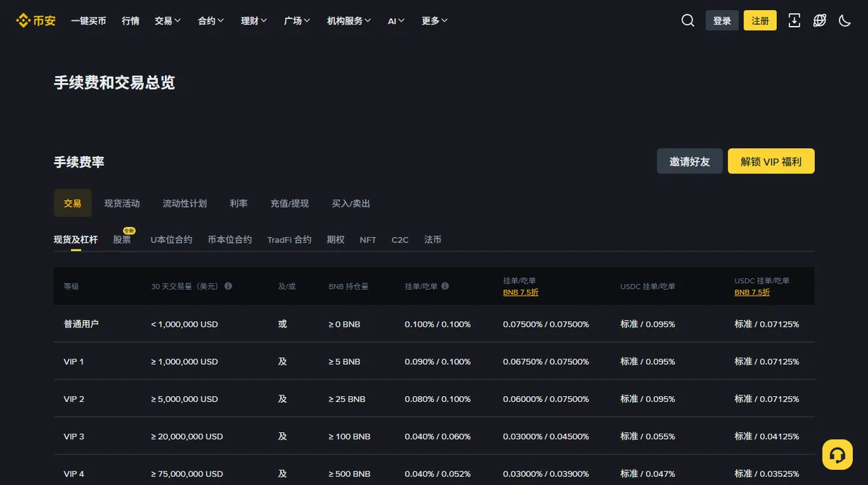Screen dimensions: 868x485
Task: Click the VIP 4 row label
Action: tap(74, 474)
